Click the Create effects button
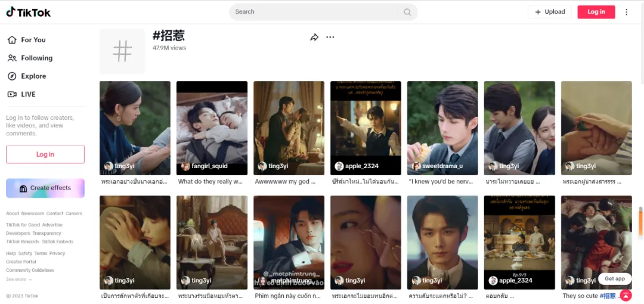The width and height of the screenshot is (644, 304). 45,188
